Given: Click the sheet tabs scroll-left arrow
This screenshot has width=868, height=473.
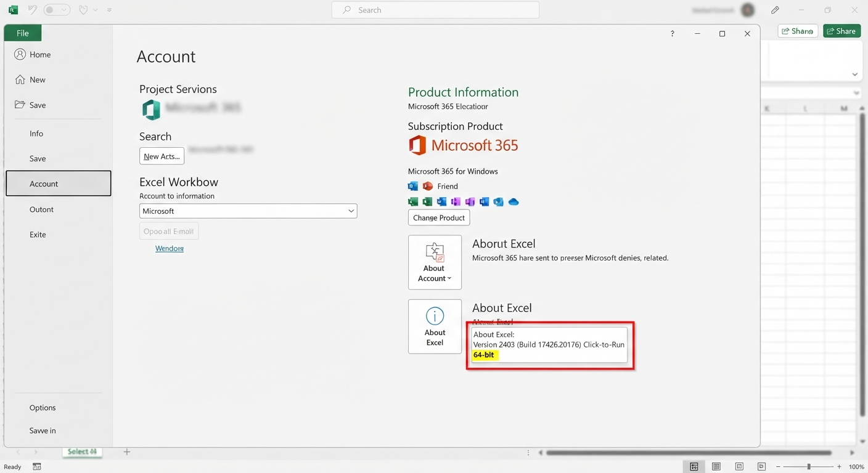Looking at the screenshot, I should (x=18, y=452).
